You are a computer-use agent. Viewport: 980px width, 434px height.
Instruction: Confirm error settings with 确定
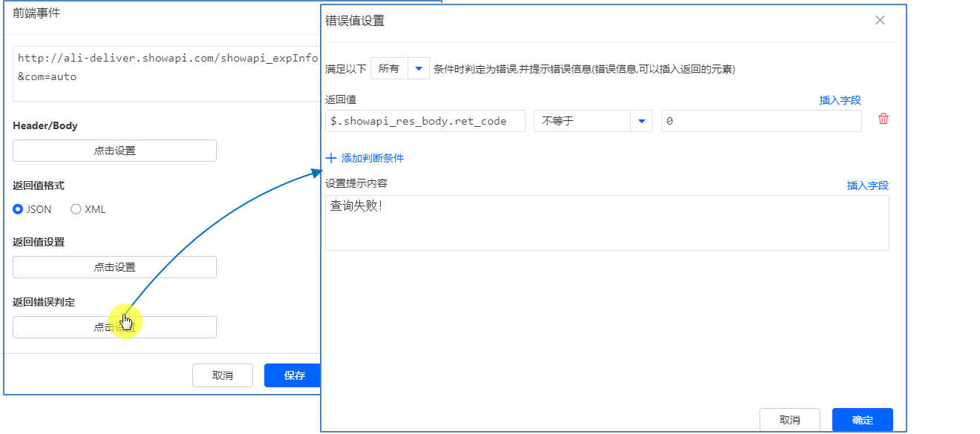pos(862,420)
